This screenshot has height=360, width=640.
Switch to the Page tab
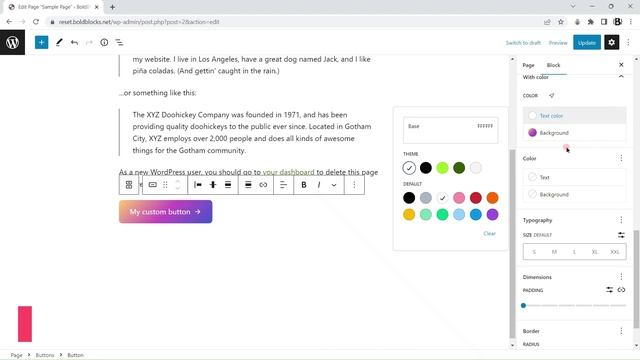528,65
